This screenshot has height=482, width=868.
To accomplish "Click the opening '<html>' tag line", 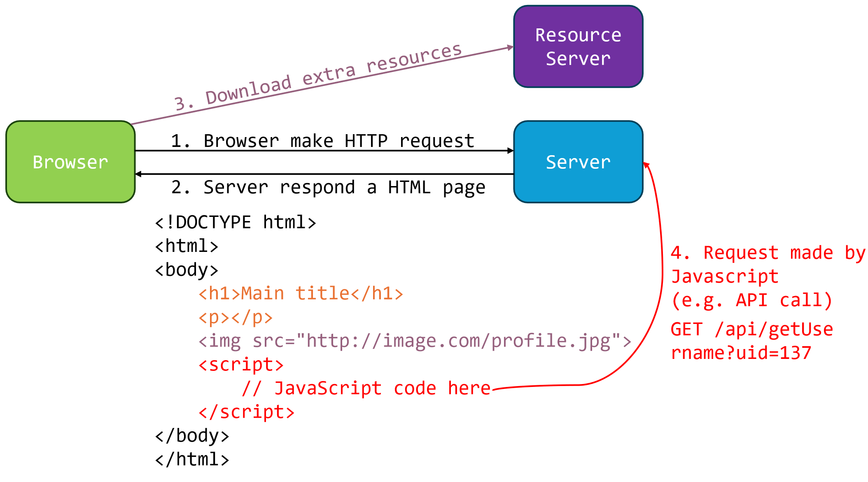I will 186,246.
